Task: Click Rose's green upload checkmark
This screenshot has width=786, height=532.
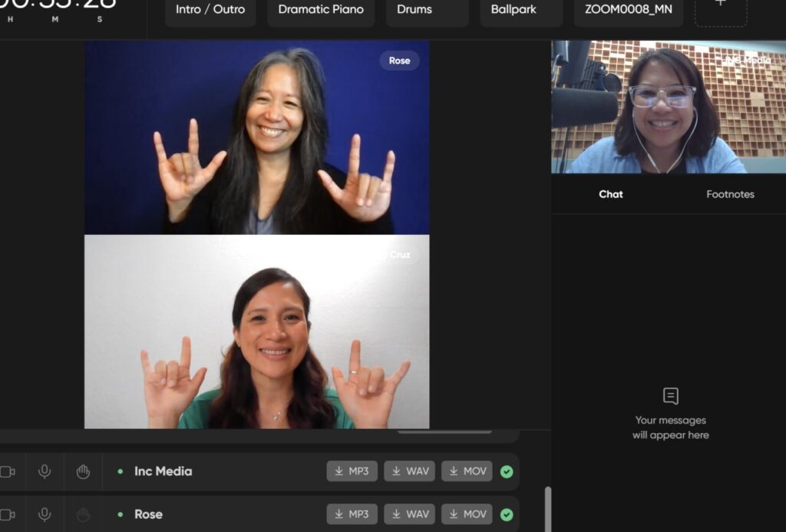Action: [507, 514]
